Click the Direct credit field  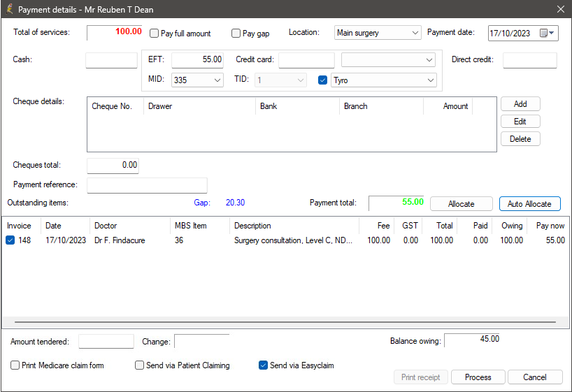pyautogui.click(x=529, y=60)
